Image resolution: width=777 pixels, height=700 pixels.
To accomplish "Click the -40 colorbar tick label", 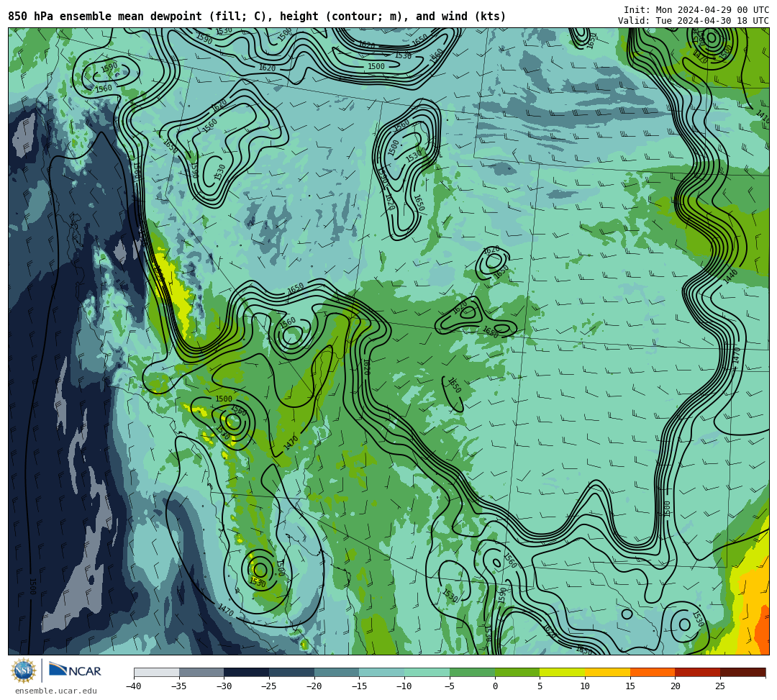I will [x=134, y=686].
